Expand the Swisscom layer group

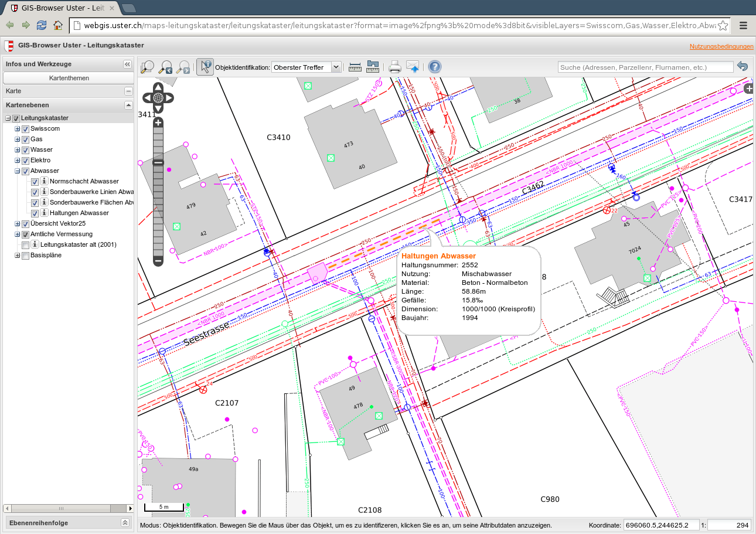pyautogui.click(x=17, y=129)
